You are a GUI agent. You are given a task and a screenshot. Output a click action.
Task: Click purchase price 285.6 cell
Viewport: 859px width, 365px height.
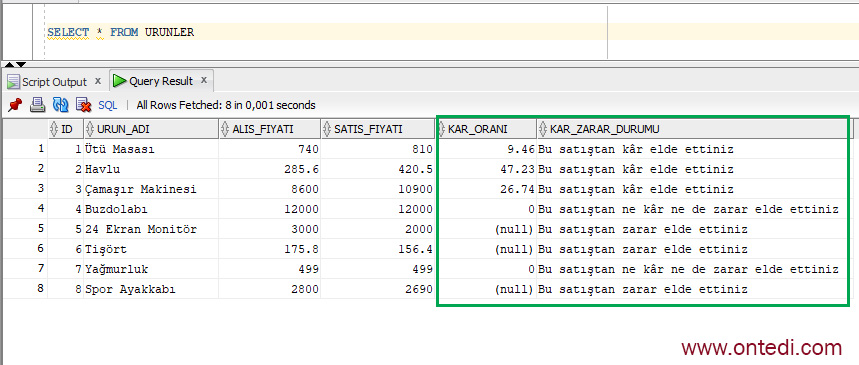(270, 169)
